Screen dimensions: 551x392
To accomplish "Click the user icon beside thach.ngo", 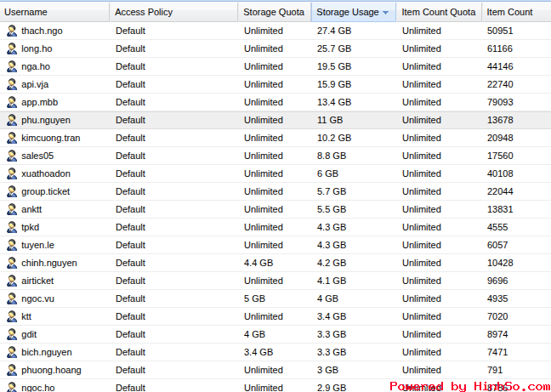I will (12, 31).
